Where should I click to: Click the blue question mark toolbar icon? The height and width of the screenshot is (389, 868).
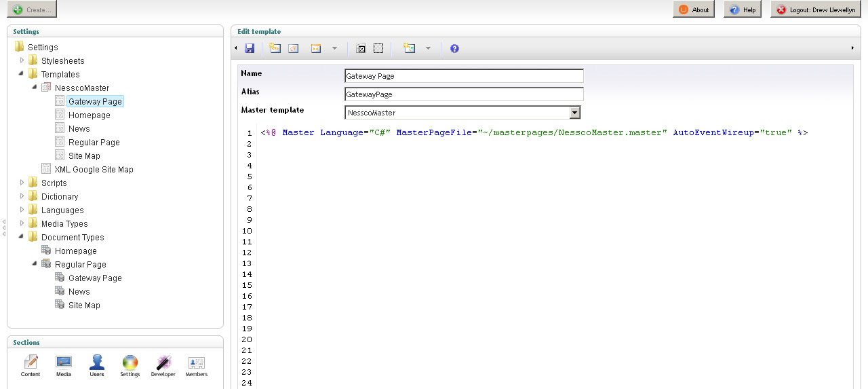(454, 48)
